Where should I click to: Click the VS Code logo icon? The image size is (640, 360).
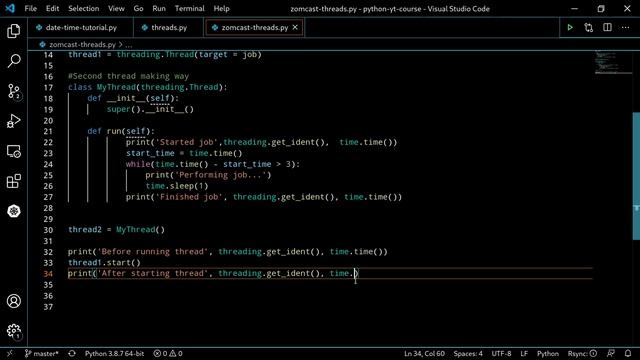point(10,8)
